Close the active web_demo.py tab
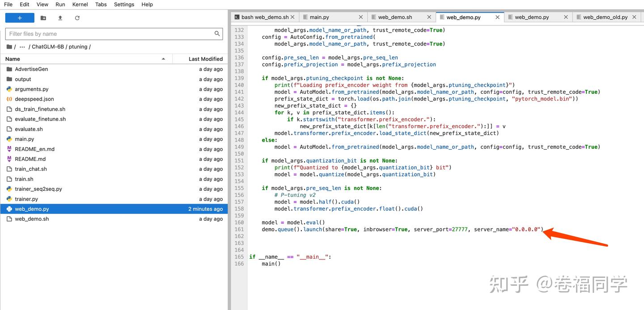This screenshot has height=310, width=644. [x=497, y=17]
